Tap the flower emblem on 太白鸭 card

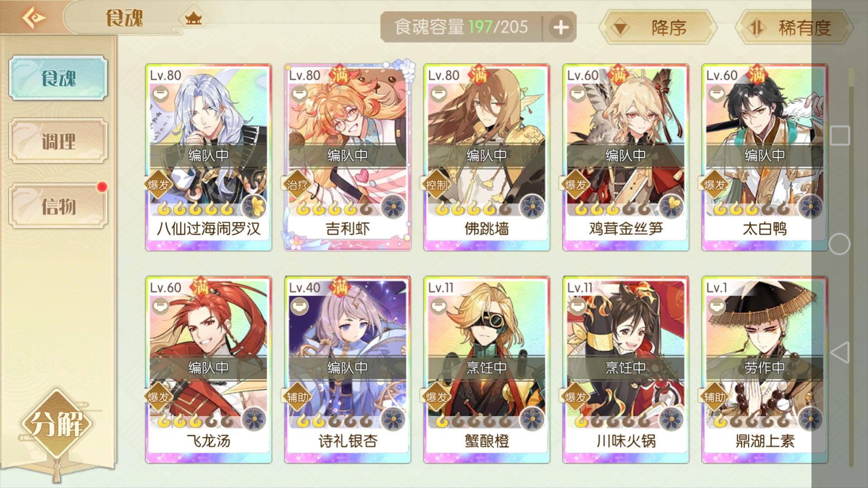pos(811,207)
